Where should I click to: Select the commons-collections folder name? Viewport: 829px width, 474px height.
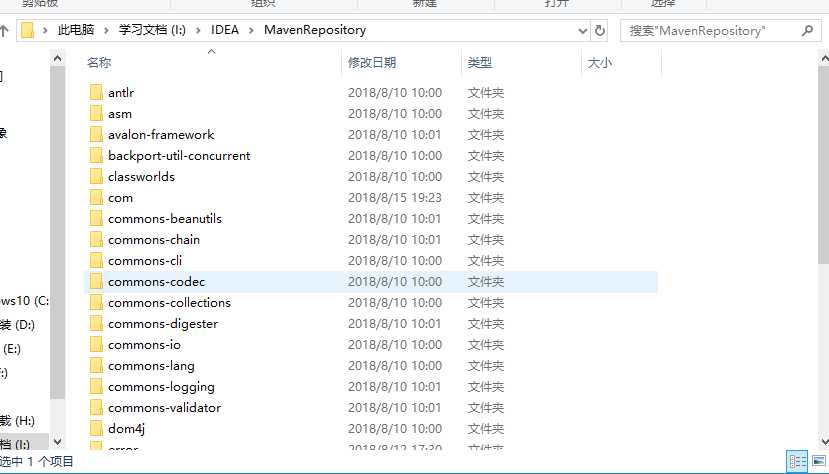pyautogui.click(x=170, y=303)
